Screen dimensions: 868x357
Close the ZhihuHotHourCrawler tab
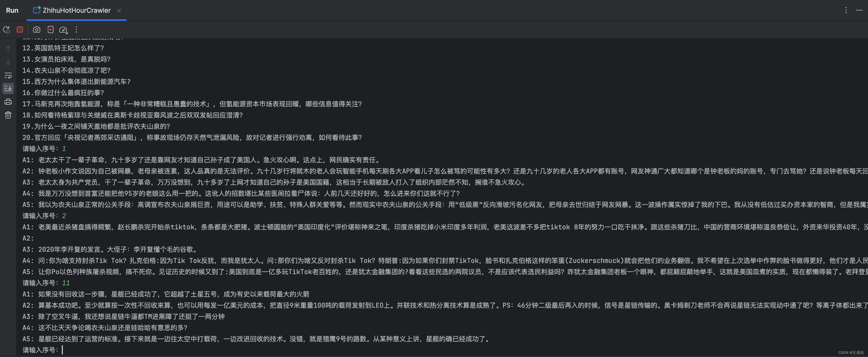[119, 11]
